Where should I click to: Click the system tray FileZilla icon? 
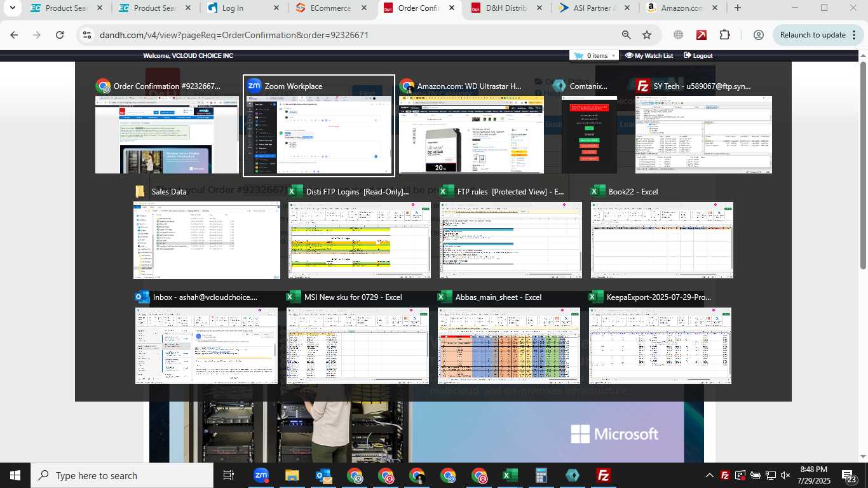tap(725, 475)
